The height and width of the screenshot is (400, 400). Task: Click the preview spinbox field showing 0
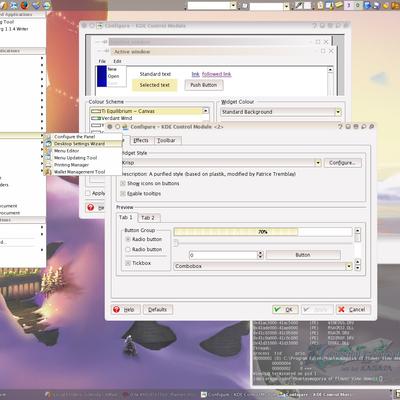point(223,255)
